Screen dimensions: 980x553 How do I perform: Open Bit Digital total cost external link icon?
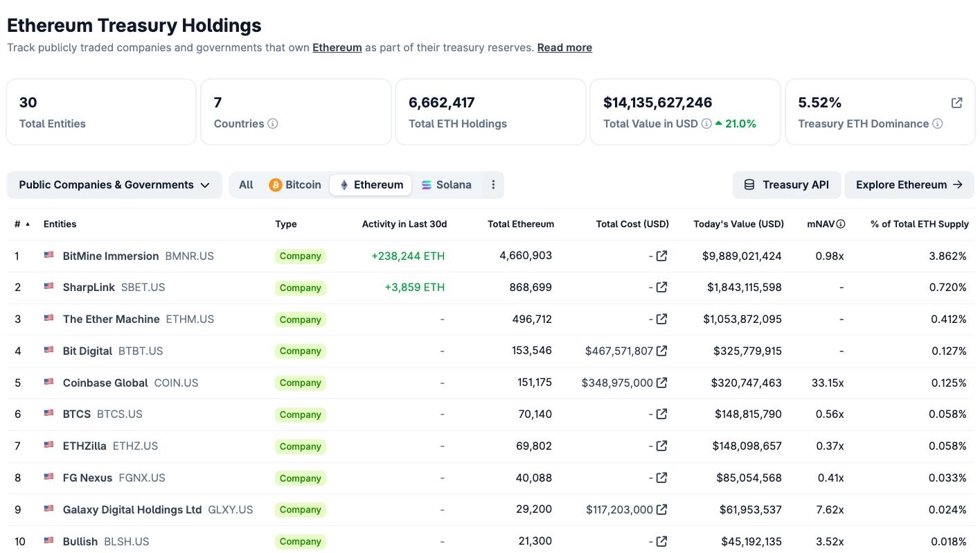coord(661,351)
